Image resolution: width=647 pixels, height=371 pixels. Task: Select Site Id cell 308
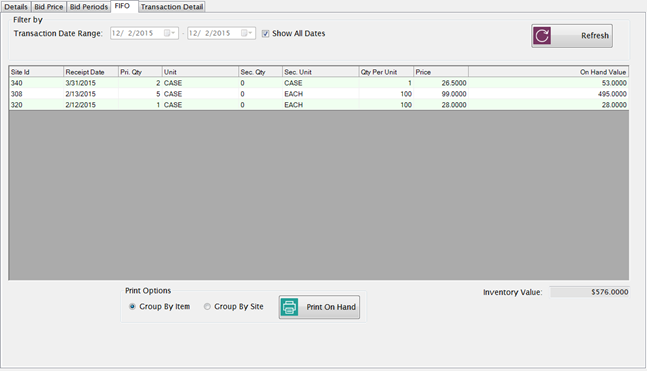click(36, 94)
